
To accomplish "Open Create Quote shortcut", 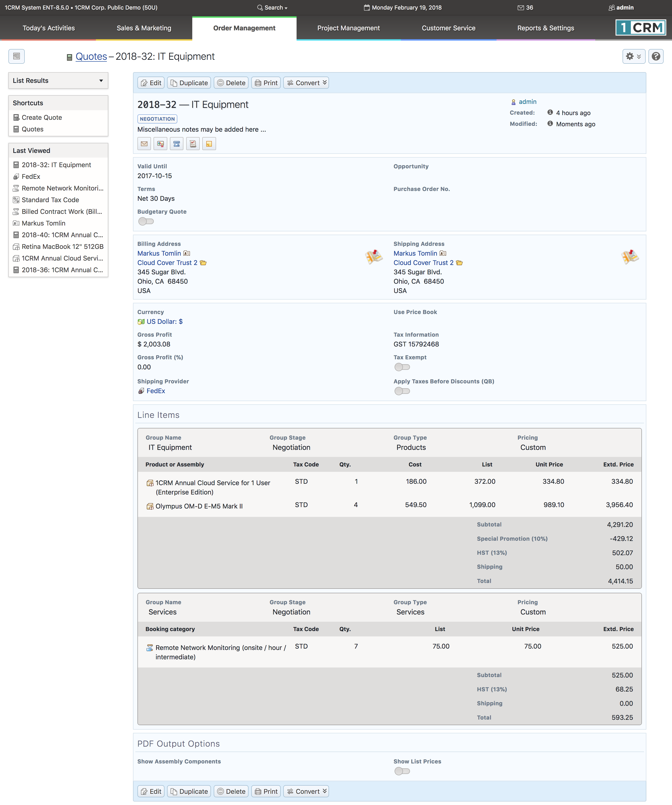I will click(42, 118).
